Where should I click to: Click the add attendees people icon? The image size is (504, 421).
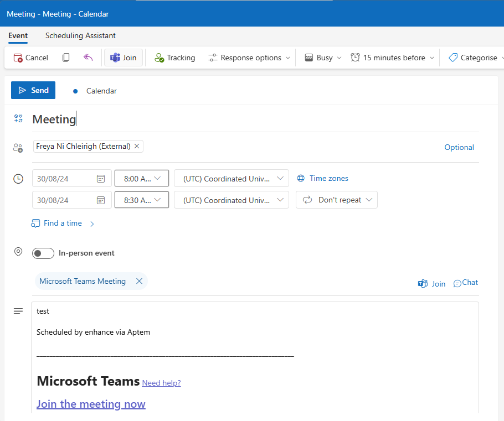[18, 148]
